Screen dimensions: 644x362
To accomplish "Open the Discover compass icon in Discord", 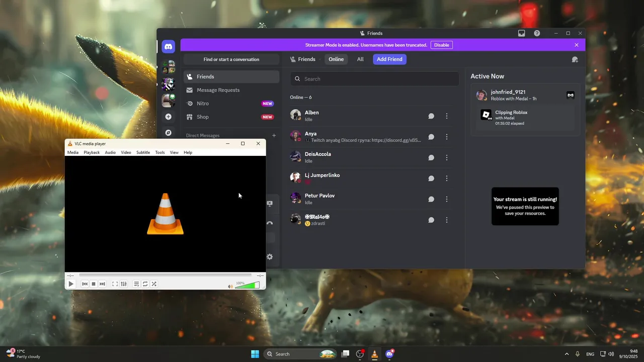I will coord(168,133).
